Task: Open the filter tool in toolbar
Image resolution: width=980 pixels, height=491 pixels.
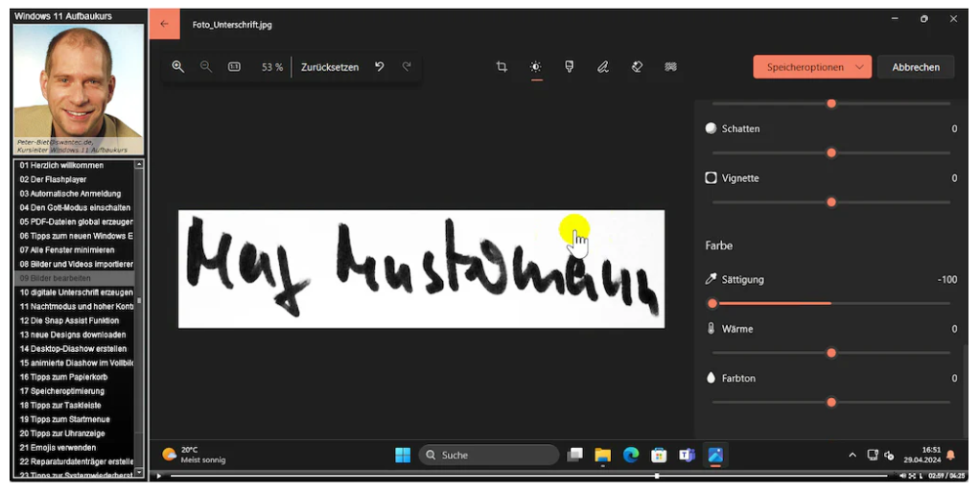Action: tap(569, 67)
